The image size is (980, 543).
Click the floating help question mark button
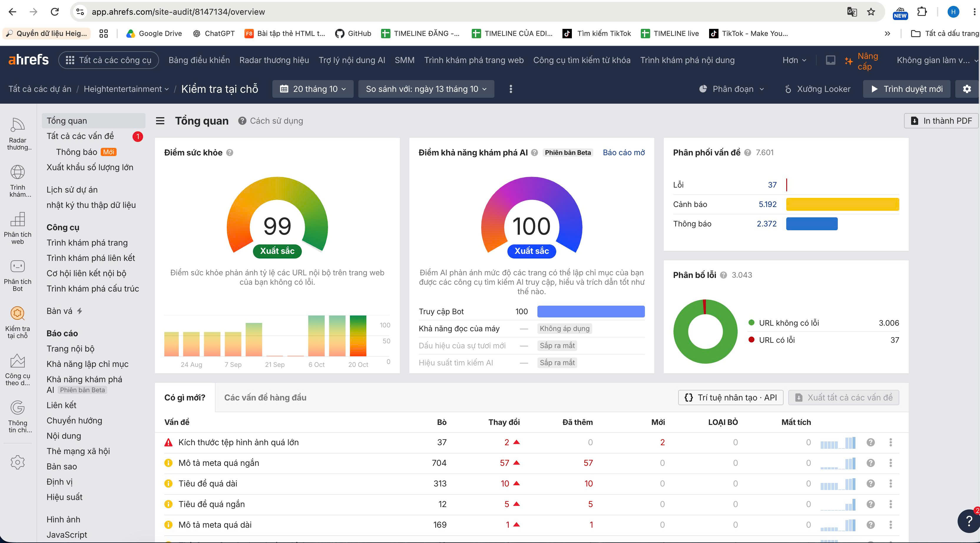click(969, 521)
